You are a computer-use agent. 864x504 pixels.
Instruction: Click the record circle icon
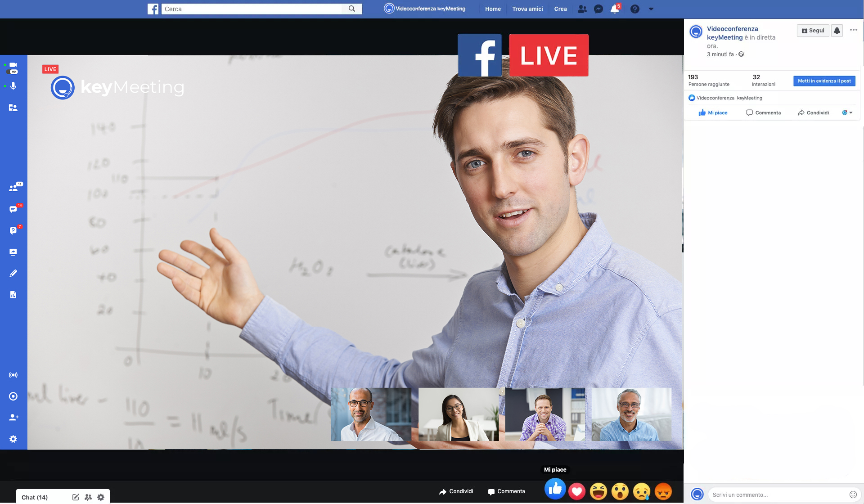pyautogui.click(x=13, y=396)
